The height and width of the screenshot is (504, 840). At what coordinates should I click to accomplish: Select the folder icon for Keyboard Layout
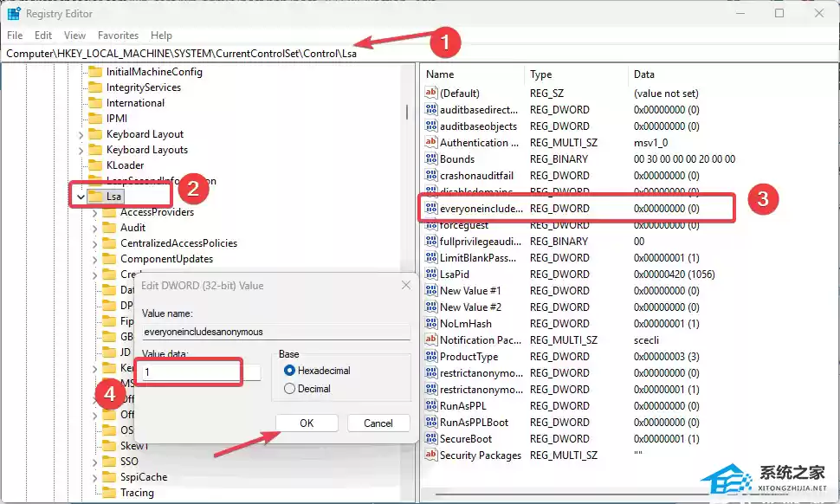[x=95, y=134]
